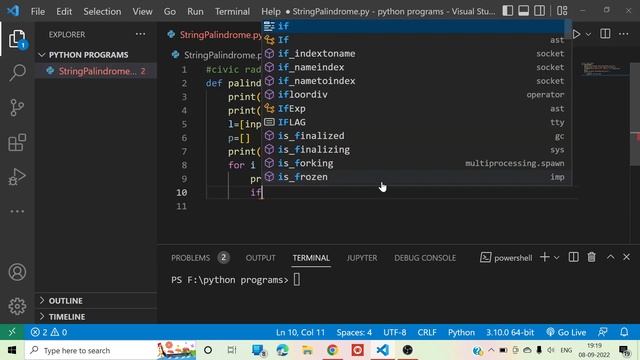This screenshot has height=360, width=640.
Task: Open the Extensions view
Action: point(17,142)
